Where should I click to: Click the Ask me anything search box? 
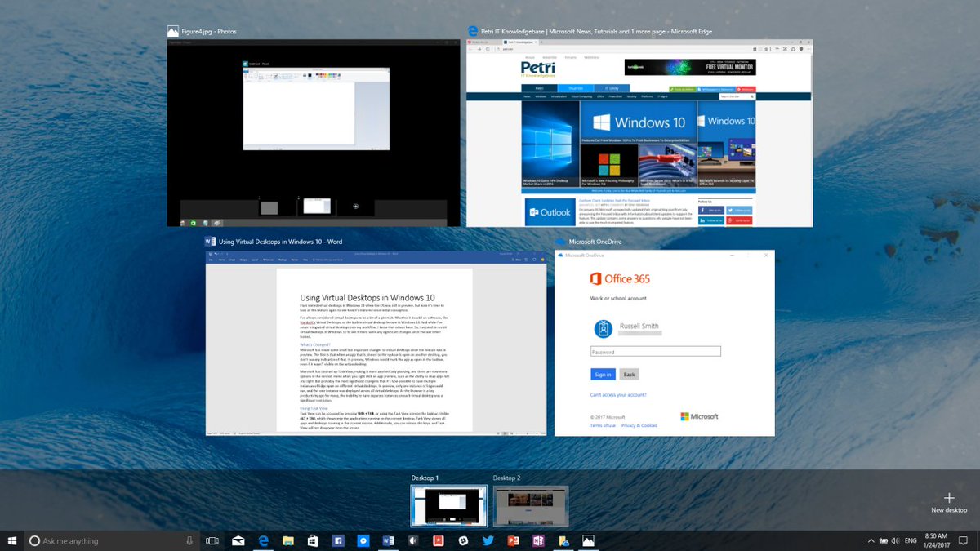coord(112,540)
